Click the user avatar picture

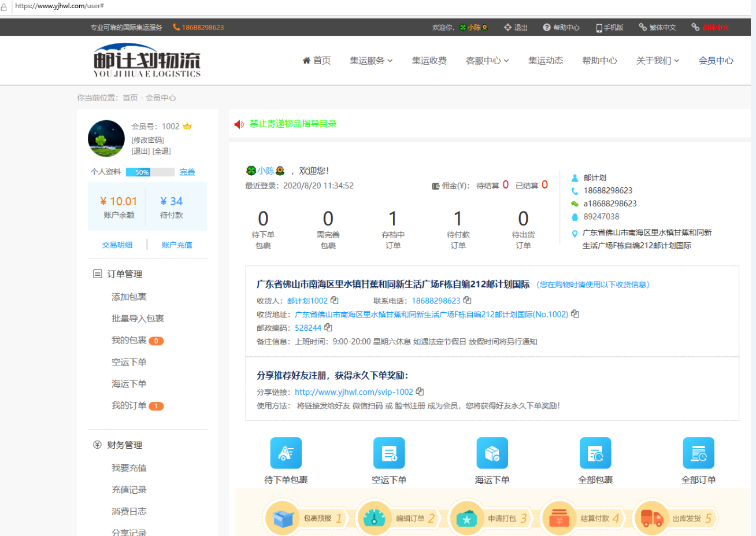coord(106,139)
